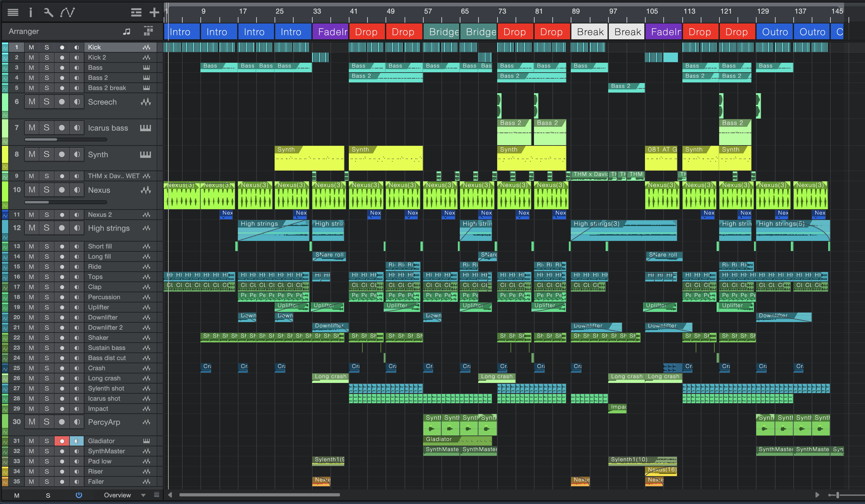
Task: Click the music note icon beside Arranger
Action: pos(127,32)
